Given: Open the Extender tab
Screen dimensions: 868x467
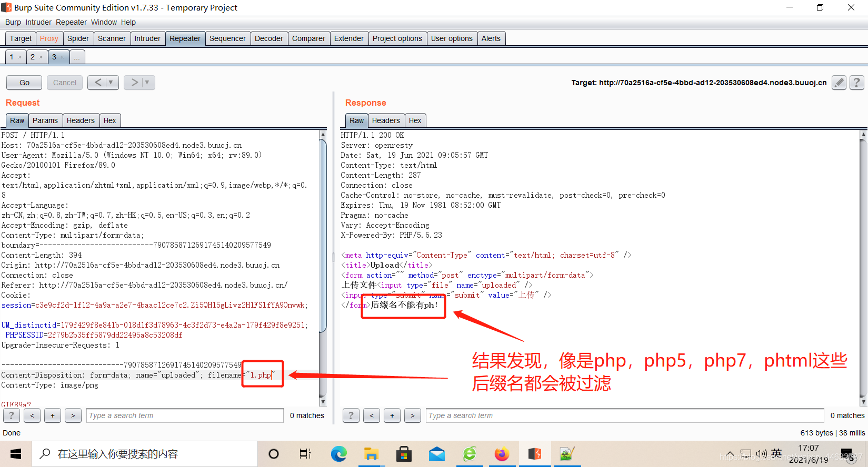Looking at the screenshot, I should pos(349,38).
